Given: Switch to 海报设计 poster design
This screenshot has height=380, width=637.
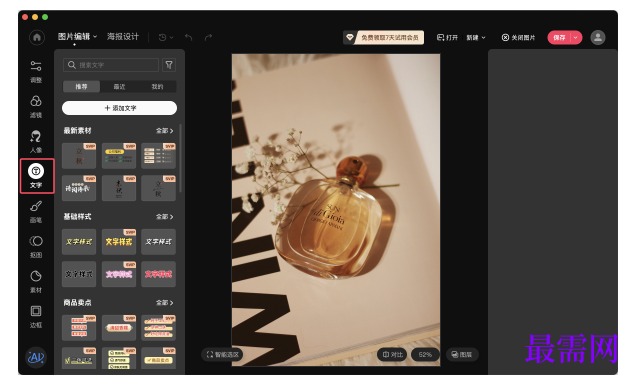Looking at the screenshot, I should pyautogui.click(x=123, y=37).
